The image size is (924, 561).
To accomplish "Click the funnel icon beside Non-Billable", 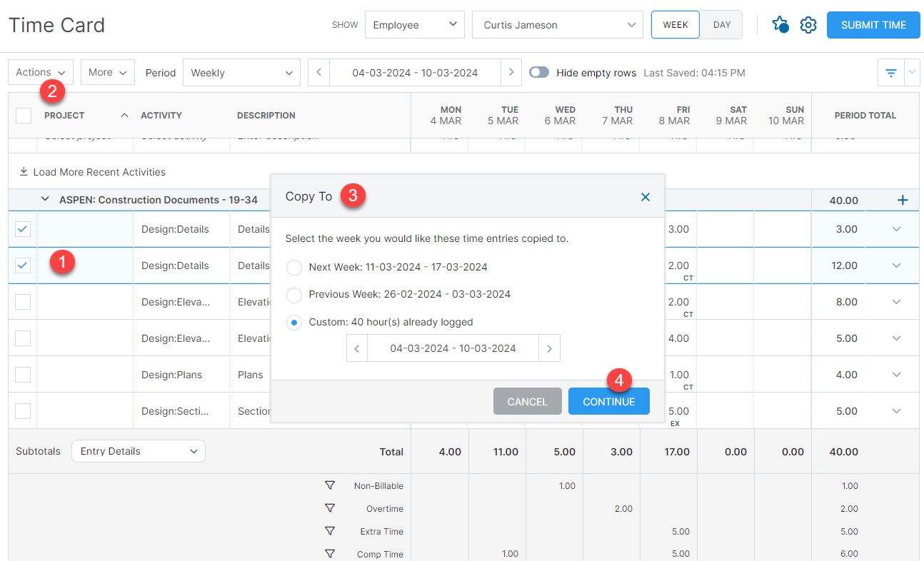I will (x=330, y=485).
